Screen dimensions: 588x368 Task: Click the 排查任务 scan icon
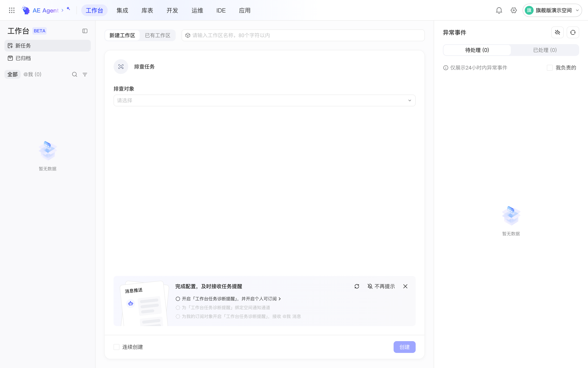tap(121, 66)
